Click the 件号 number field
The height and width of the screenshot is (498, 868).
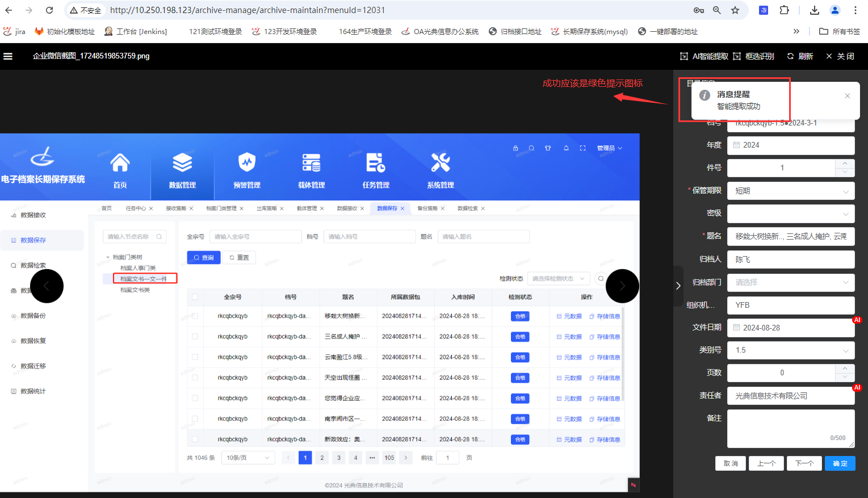782,168
